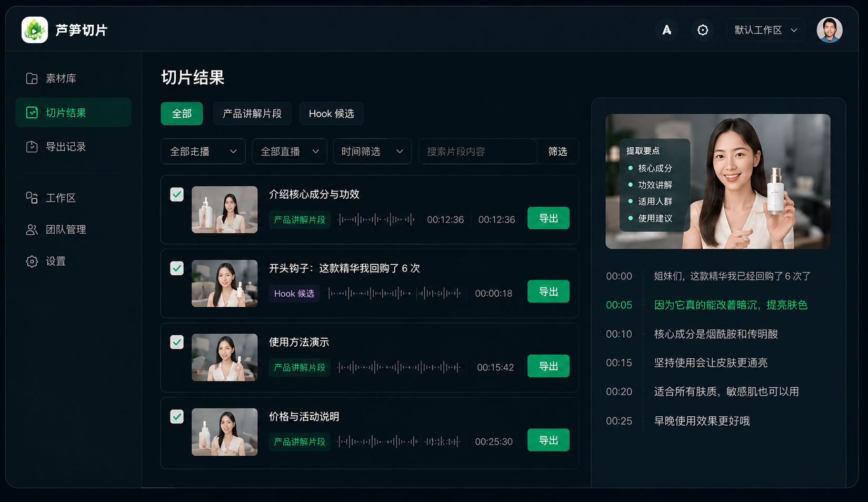The height and width of the screenshot is (502, 868).
Task: Expand the 全部主播 dropdown
Action: click(x=203, y=152)
